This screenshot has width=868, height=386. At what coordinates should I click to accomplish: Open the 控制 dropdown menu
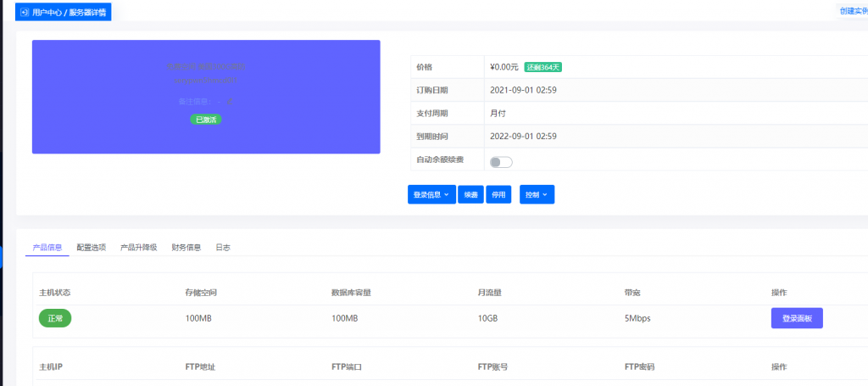pos(537,195)
